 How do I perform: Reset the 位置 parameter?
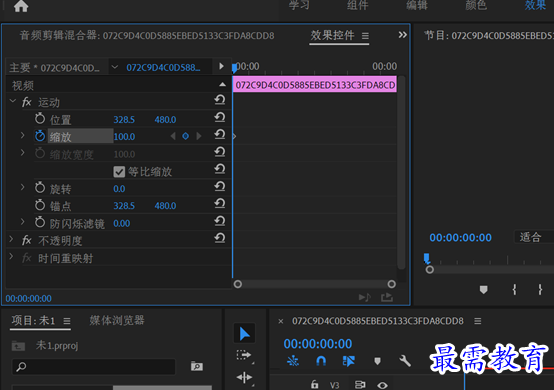coord(220,117)
